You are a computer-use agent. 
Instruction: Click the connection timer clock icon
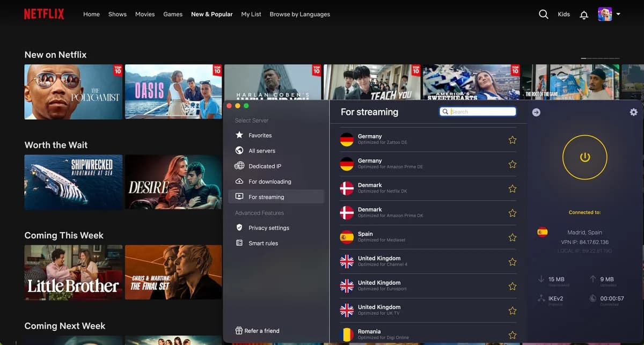(x=593, y=298)
